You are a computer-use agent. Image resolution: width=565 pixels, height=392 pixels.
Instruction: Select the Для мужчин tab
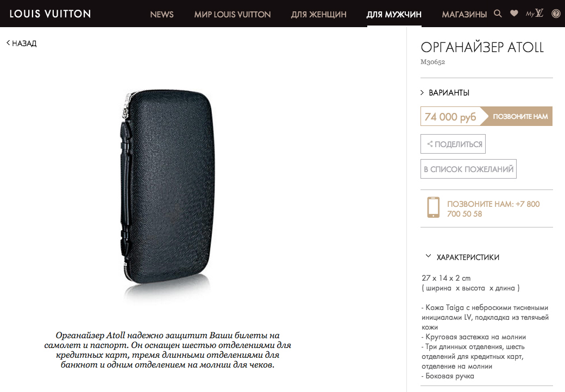tap(394, 15)
